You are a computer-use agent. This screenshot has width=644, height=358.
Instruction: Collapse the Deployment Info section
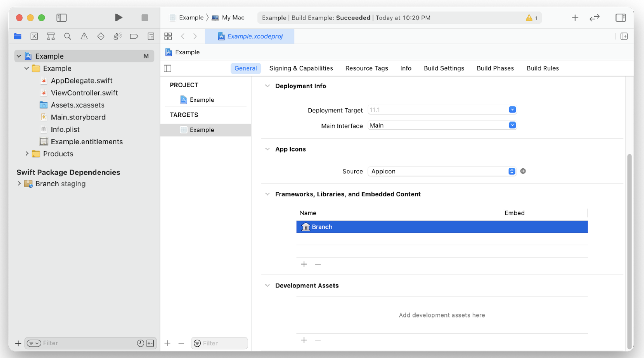(267, 86)
